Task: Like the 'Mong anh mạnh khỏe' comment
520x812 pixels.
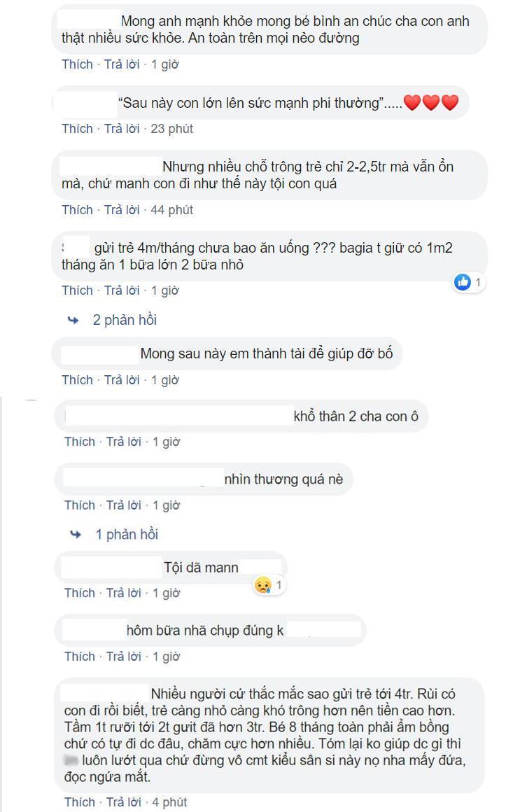Action: (x=77, y=64)
